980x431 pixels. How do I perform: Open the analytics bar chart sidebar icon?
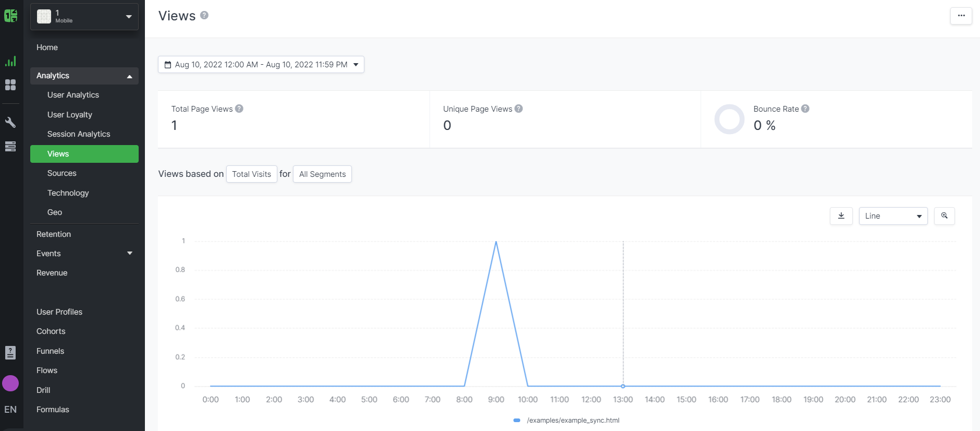click(x=10, y=62)
